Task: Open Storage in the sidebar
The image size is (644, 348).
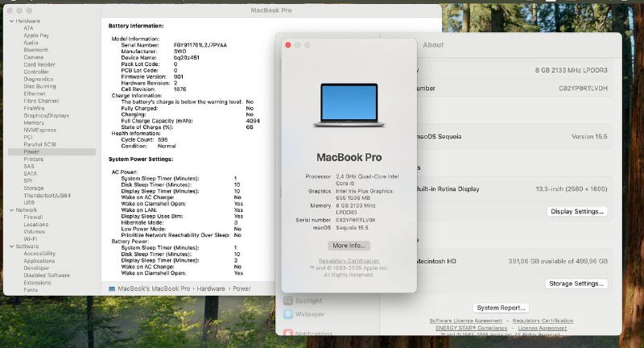Action: click(34, 188)
